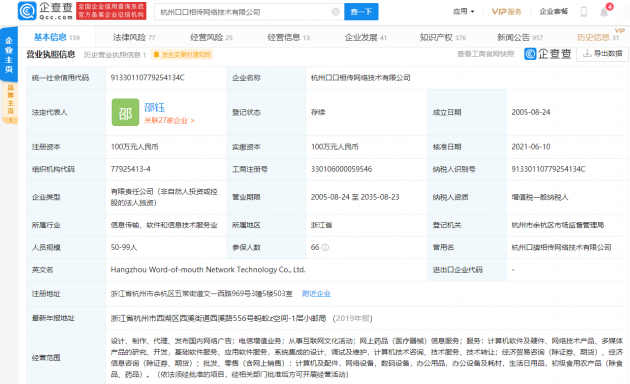Click the info icon next to 66
630x384 pixels.
(325, 247)
